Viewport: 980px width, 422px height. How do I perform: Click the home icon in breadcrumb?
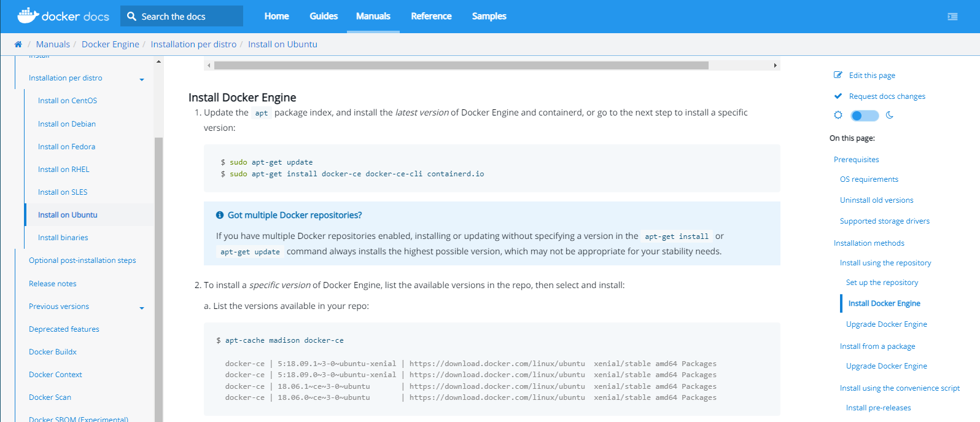coord(18,44)
